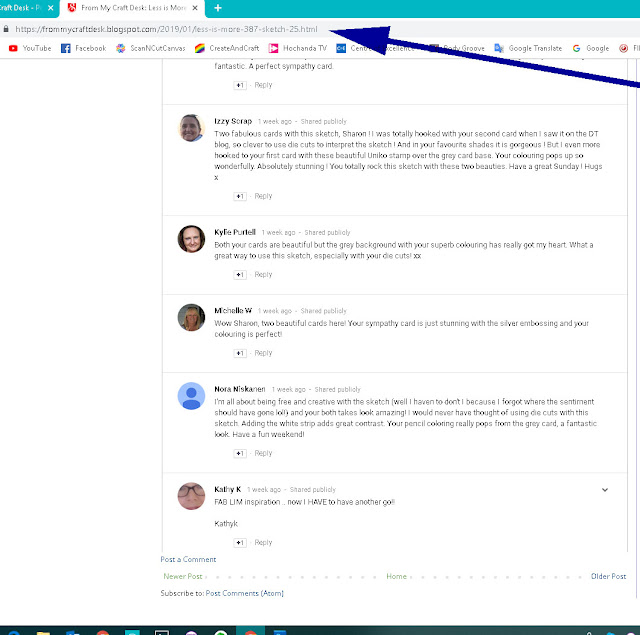Viewport: 640px width, 635px height.
Task: Open the YouTube bookmark
Action: click(30, 48)
